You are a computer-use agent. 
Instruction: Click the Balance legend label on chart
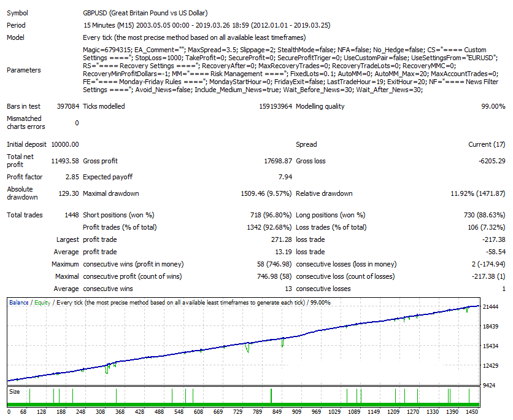coord(20,303)
